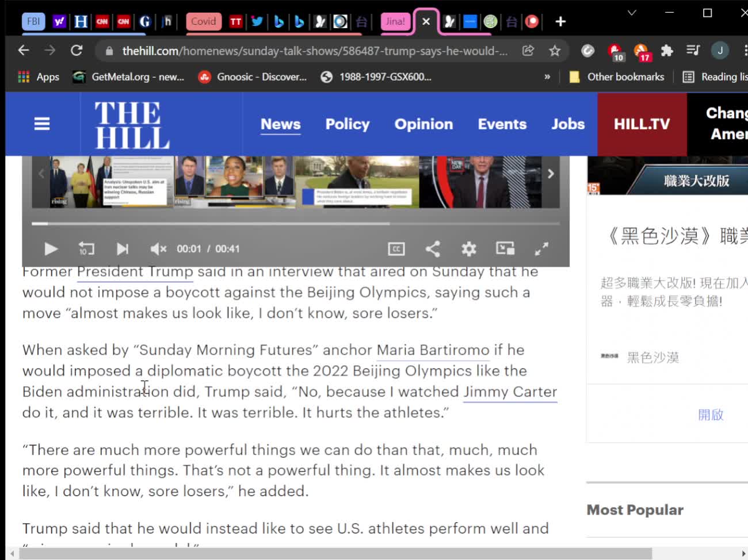
Task: Play the article video
Action: [51, 249]
